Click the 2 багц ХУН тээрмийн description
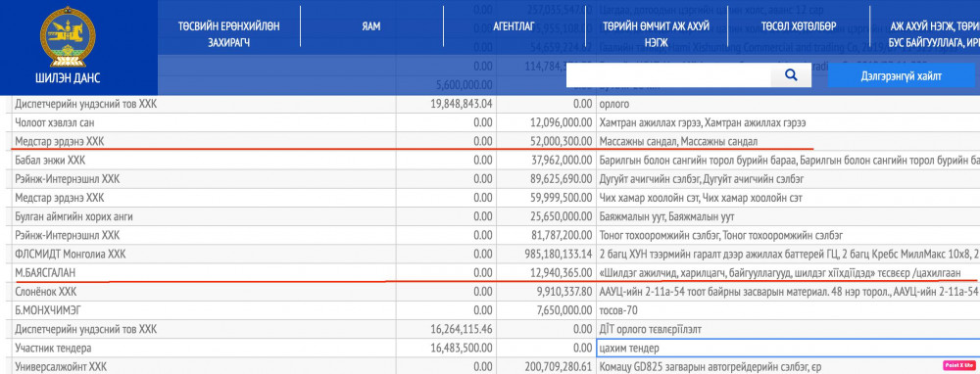Viewport: 980px width, 374px height. tap(788, 255)
